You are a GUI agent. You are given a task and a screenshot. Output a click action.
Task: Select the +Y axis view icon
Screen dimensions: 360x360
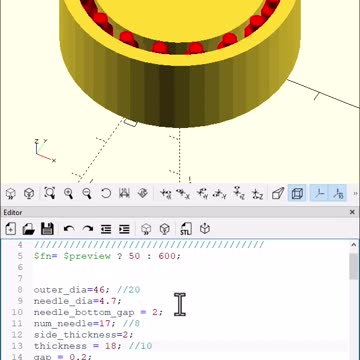[x=202, y=193]
